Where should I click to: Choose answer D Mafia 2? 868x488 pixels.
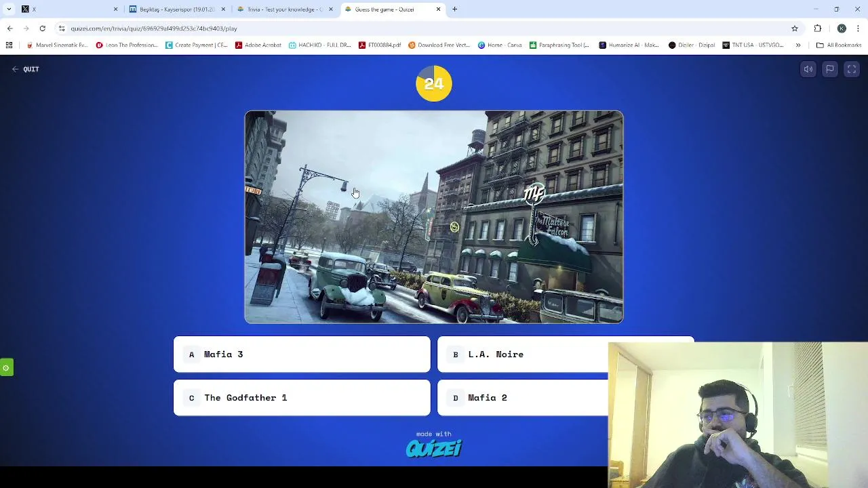point(523,398)
